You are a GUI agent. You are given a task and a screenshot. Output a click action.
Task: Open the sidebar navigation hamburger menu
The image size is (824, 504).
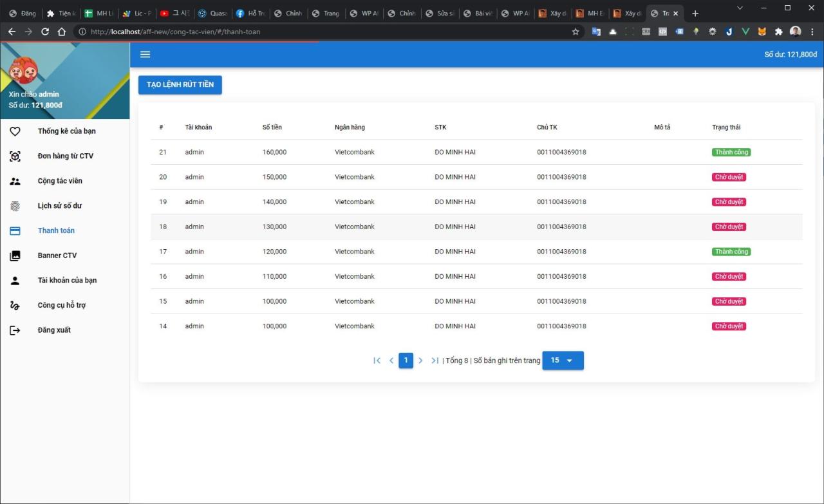(145, 54)
